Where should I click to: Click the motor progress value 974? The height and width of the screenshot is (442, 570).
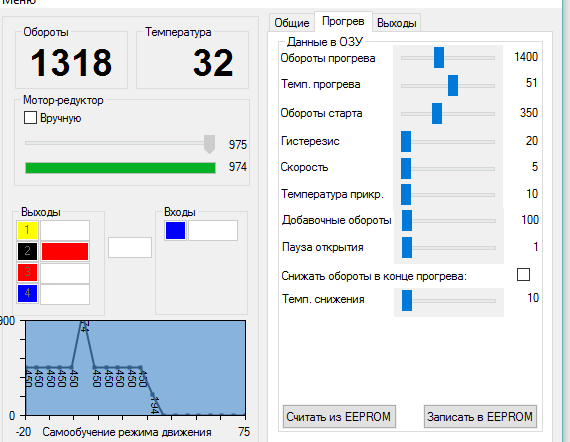coord(238,167)
